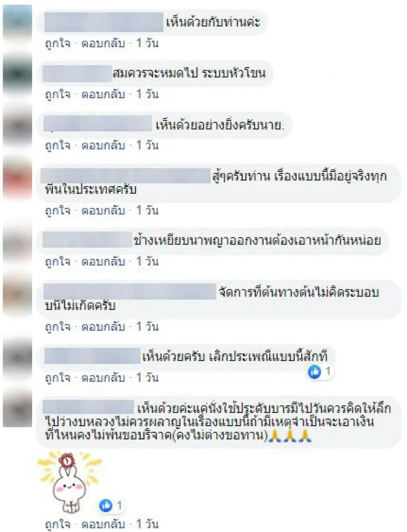
Task: Click the red avatar beside the สู้ๆครับท่าน comment
Action: 17,178
